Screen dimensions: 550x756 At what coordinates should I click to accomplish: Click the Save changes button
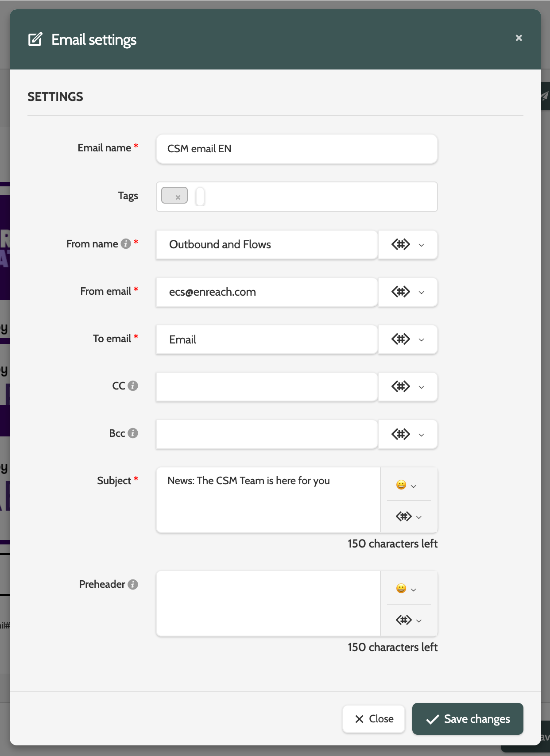[468, 719]
